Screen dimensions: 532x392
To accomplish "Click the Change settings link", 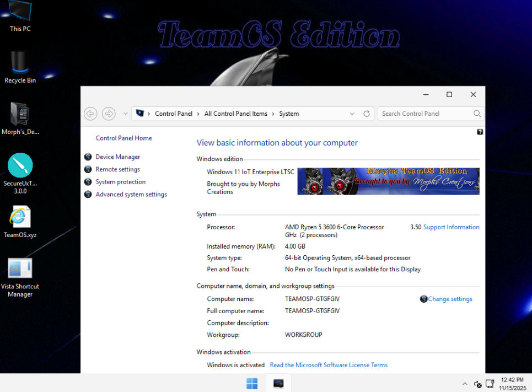I will [450, 299].
